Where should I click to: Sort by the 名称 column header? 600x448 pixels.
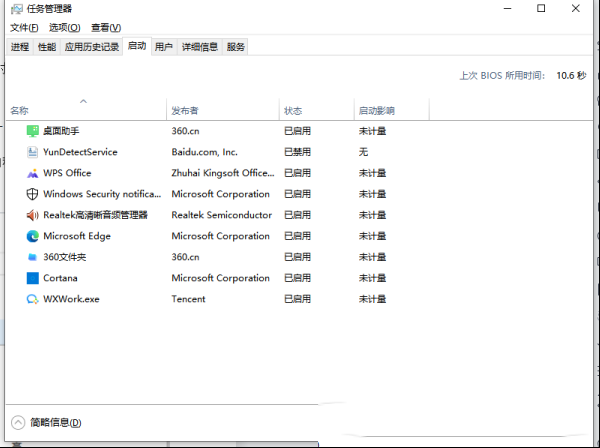(86, 111)
